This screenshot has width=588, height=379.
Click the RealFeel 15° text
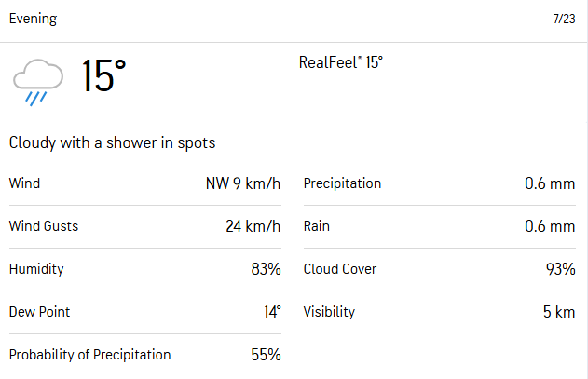click(341, 63)
